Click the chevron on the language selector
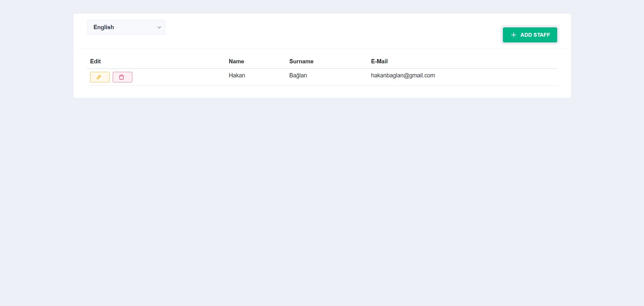Viewport: 644px width, 306px height. click(x=159, y=27)
